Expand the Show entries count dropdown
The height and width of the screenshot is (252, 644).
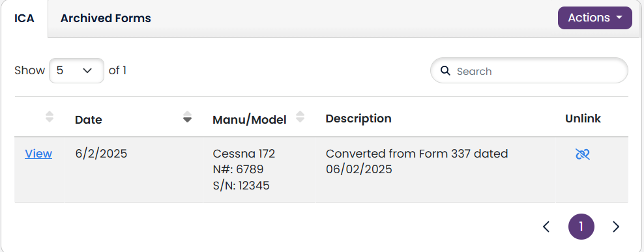[76, 70]
